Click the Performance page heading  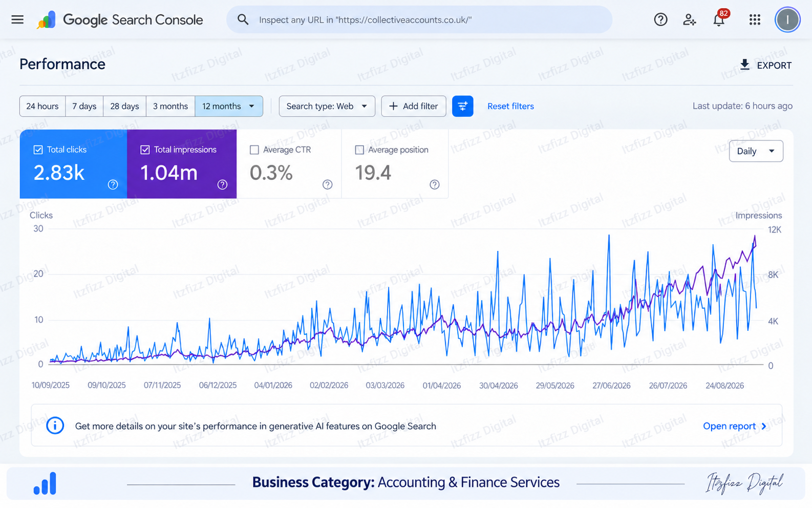point(62,64)
